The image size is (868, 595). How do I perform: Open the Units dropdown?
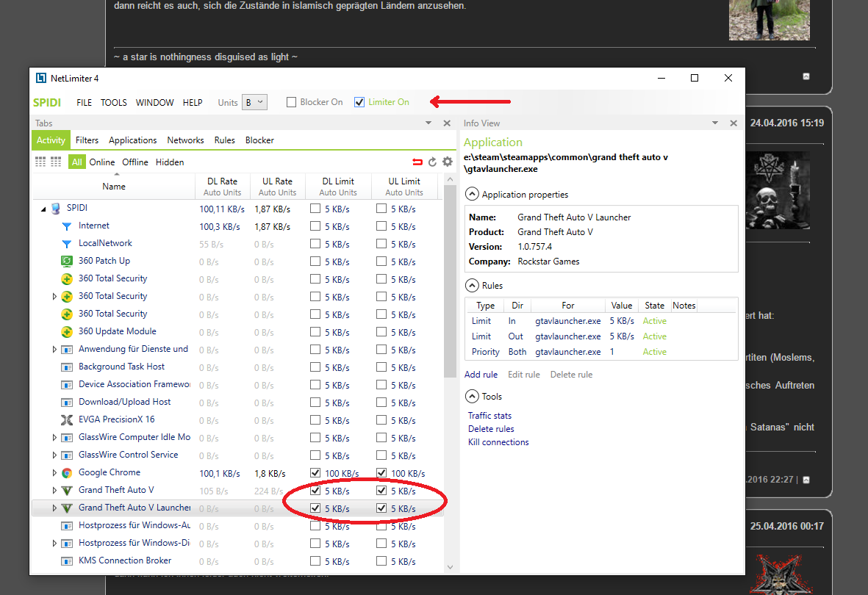(255, 103)
